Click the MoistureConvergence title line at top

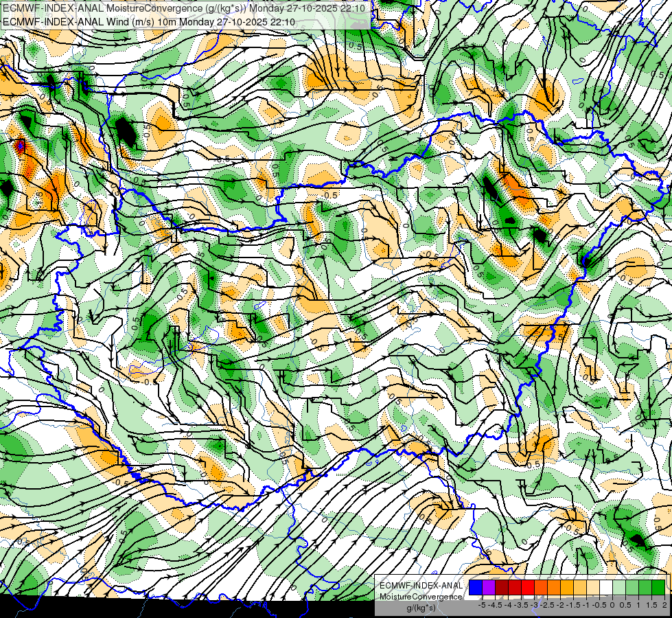[183, 8]
